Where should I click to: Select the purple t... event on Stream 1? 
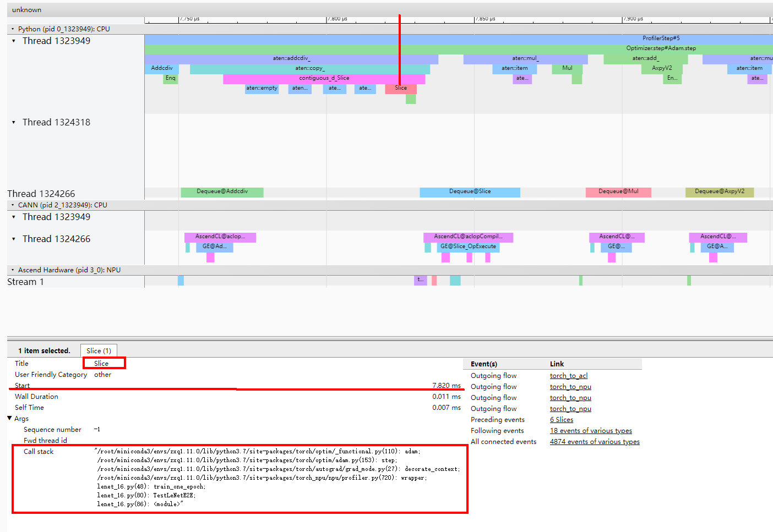(420, 281)
